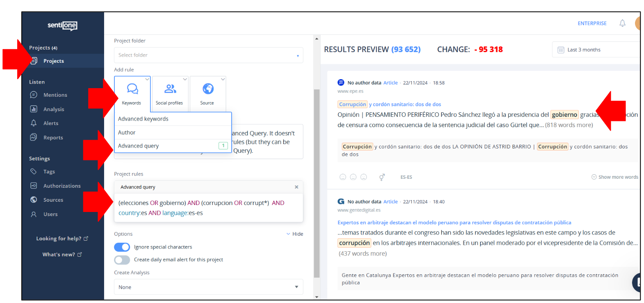Click the scrollbar up arrow
This screenshot has height=303, width=644.
[x=316, y=39]
